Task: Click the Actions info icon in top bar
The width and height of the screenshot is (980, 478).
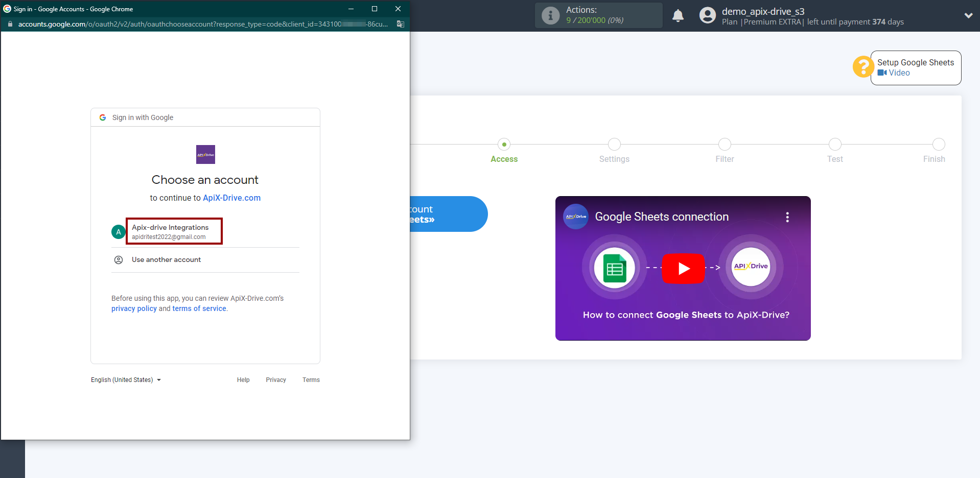Action: pyautogui.click(x=550, y=15)
